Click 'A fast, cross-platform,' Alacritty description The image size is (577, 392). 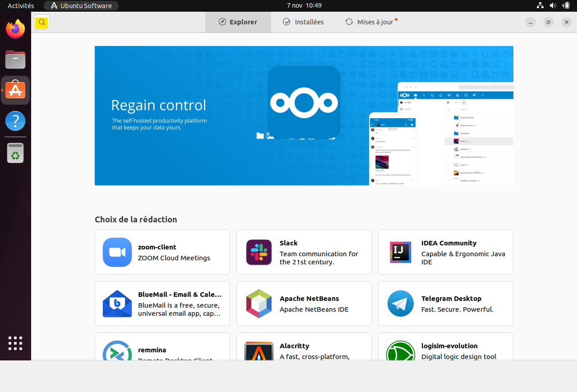tap(314, 357)
